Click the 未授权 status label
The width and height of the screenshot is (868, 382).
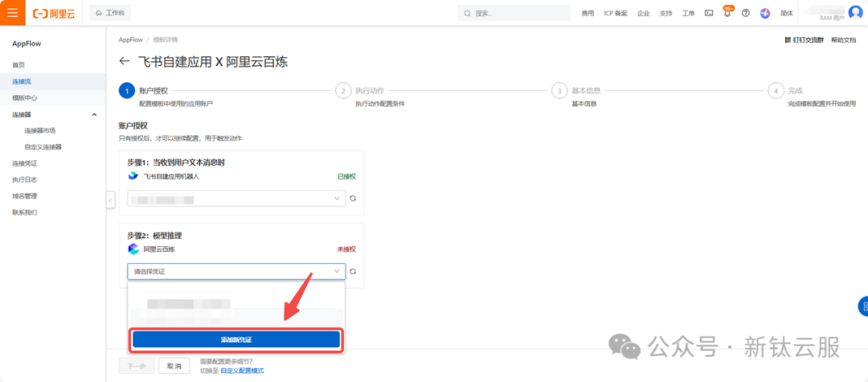(x=346, y=249)
